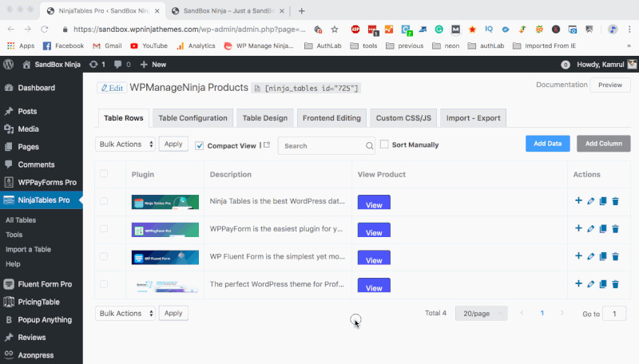
Task: Copy the ninja_tables shortcode icon
Action: pyautogui.click(x=257, y=88)
